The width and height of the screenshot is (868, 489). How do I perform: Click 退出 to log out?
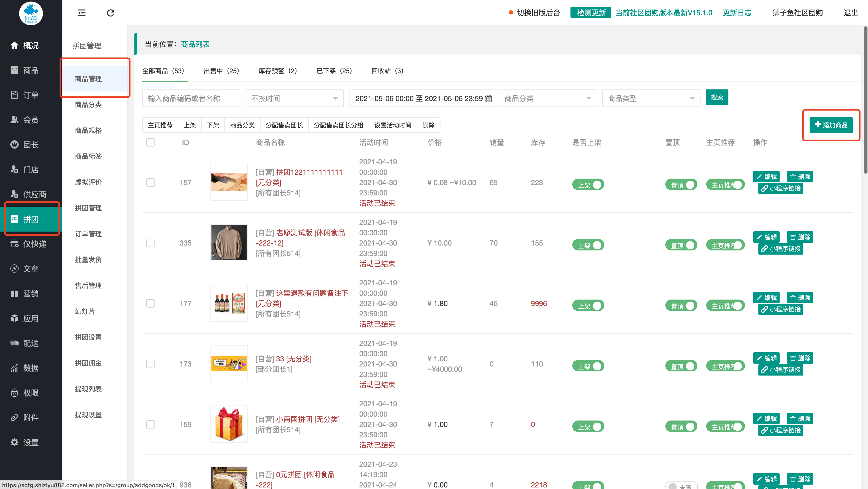click(850, 13)
